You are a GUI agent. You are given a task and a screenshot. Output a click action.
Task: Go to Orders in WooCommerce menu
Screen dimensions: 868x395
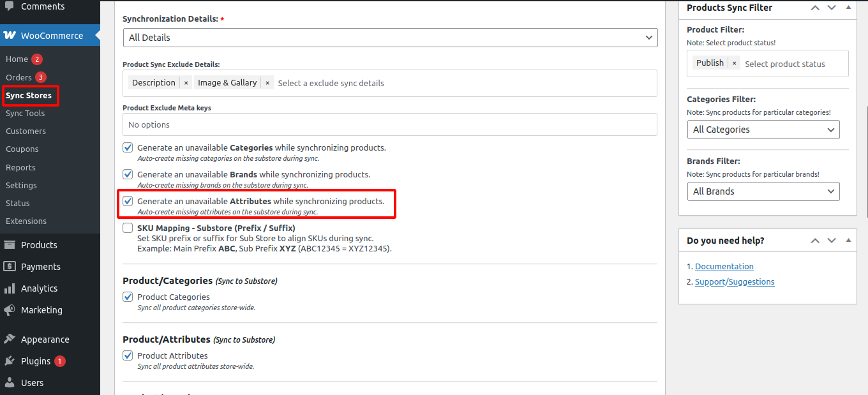[x=19, y=77]
